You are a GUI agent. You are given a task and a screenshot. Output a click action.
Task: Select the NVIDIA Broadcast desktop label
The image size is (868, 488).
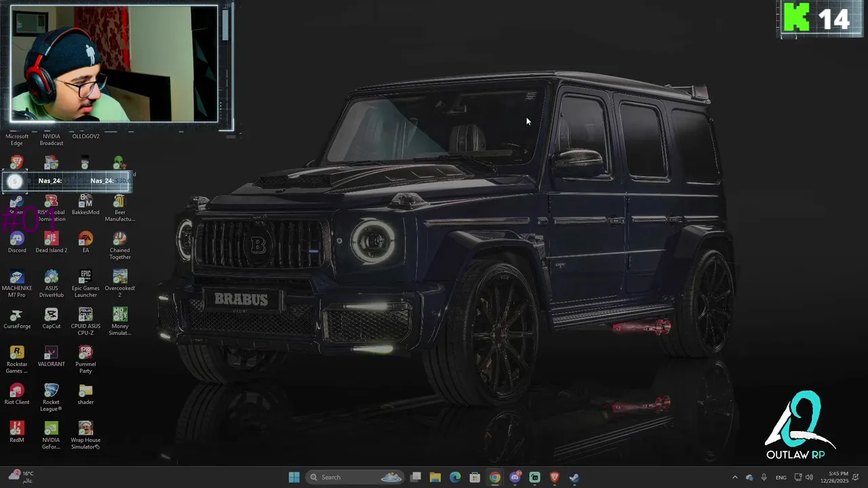coord(51,140)
